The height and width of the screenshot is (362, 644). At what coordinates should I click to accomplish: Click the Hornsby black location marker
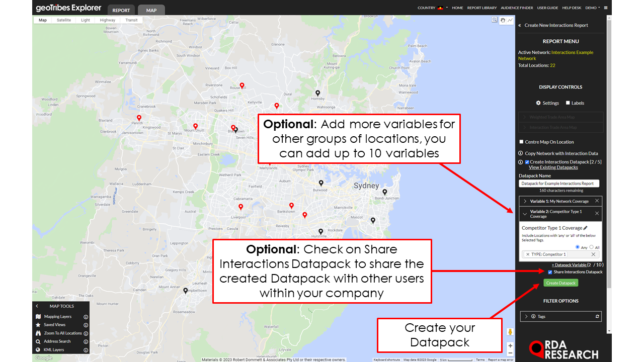click(x=317, y=93)
